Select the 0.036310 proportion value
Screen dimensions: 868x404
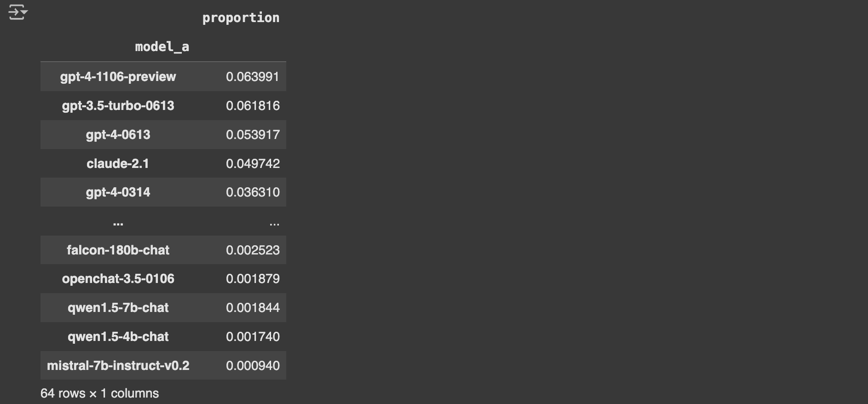click(x=253, y=192)
